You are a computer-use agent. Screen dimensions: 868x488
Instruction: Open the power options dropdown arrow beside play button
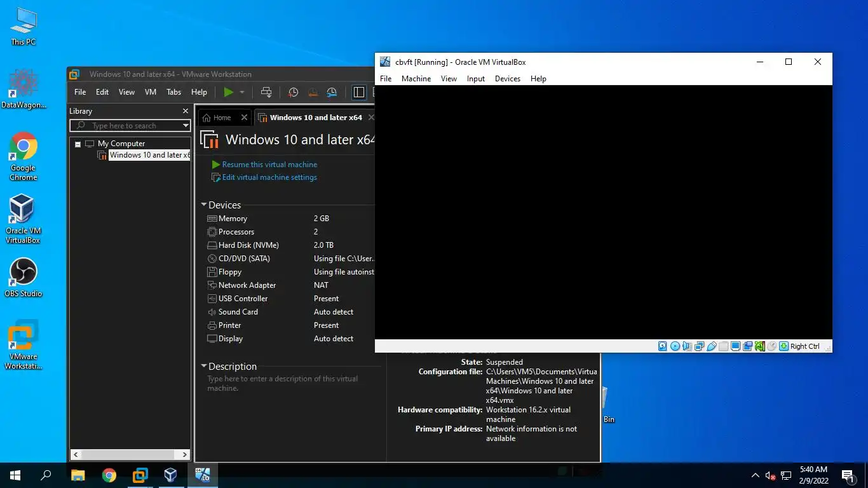coord(241,92)
